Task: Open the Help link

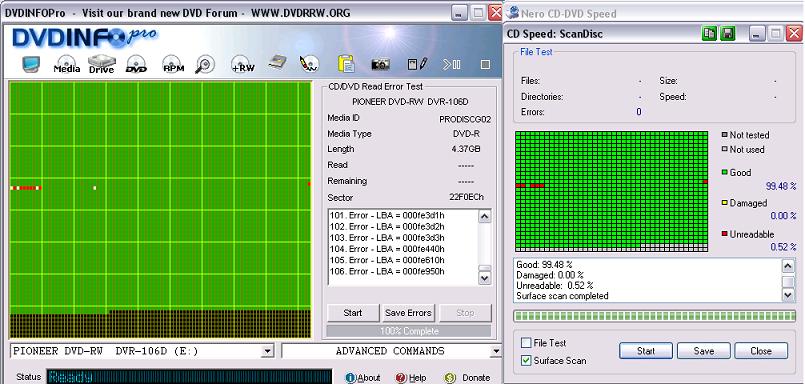Action: [x=411, y=378]
